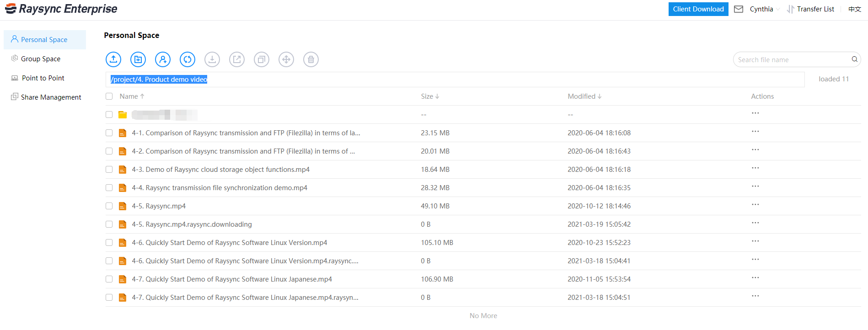Click the sync/refresh circular arrows icon
This screenshot has width=868, height=330.
click(188, 59)
